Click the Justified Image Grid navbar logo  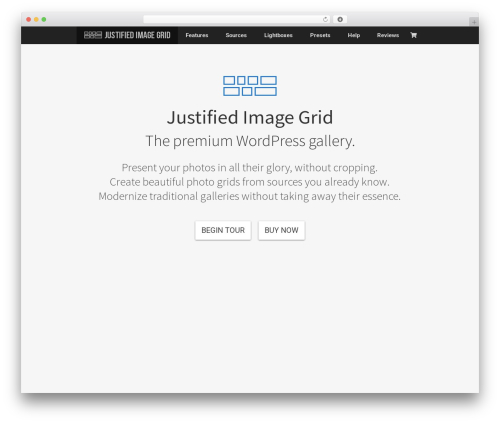point(127,35)
